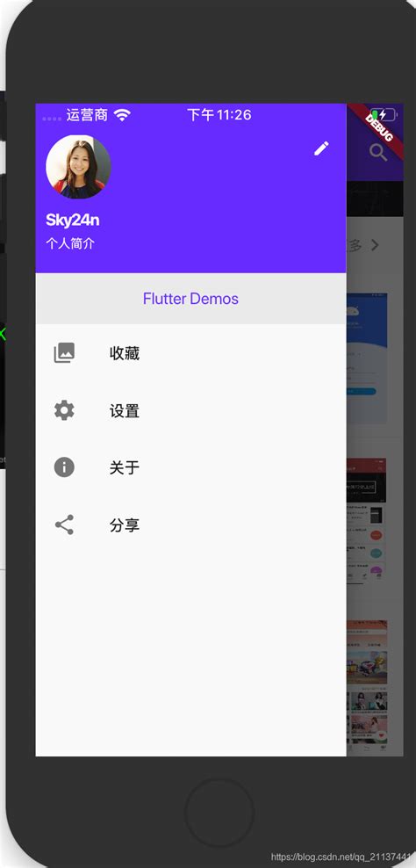Screen dimensions: 416x868
Task: Tap the Flutter Demos button
Action: (190, 299)
